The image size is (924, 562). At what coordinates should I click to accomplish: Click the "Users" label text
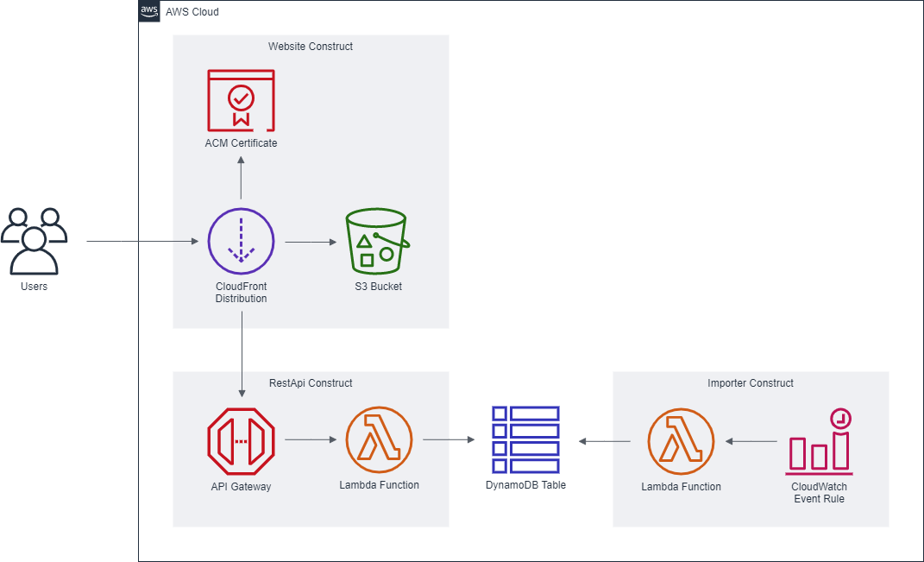pos(35,286)
